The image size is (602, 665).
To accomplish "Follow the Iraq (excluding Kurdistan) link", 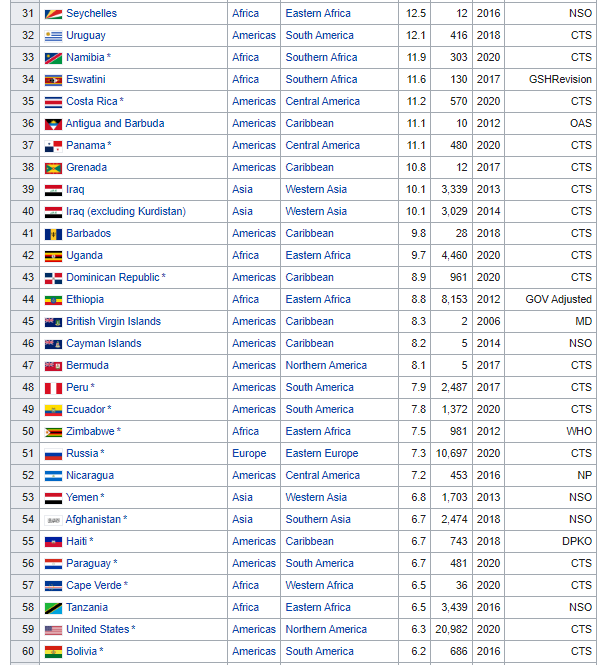I will tap(126, 212).
